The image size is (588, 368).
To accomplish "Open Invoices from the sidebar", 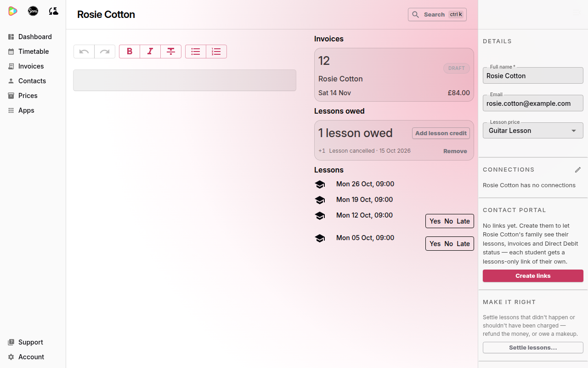I will tap(33, 66).
